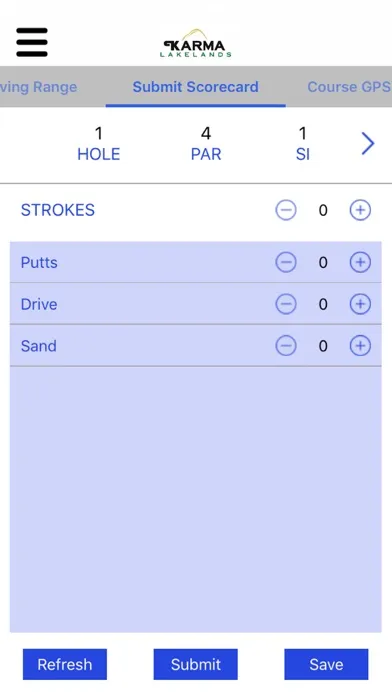Submit the scorecard with Submit button
The height and width of the screenshot is (696, 392).
[x=196, y=664]
